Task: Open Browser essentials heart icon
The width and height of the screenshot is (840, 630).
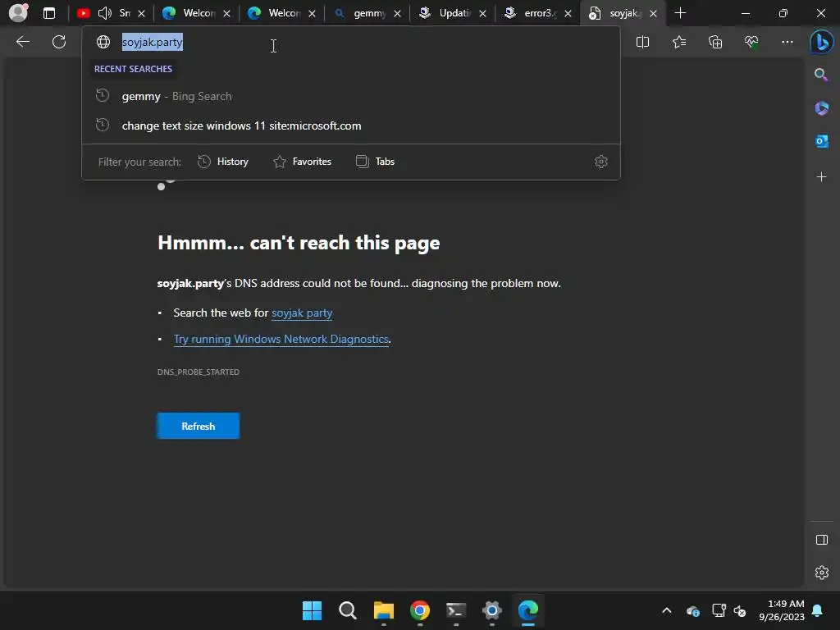Action: (x=751, y=42)
